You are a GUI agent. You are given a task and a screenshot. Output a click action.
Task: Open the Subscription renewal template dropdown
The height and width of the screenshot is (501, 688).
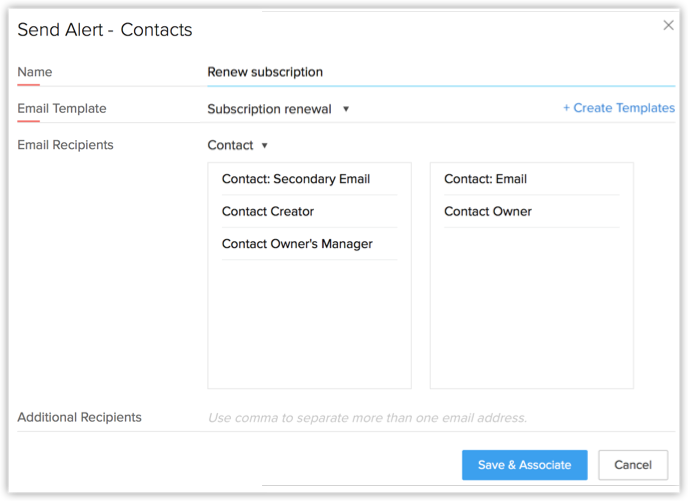[269, 109]
